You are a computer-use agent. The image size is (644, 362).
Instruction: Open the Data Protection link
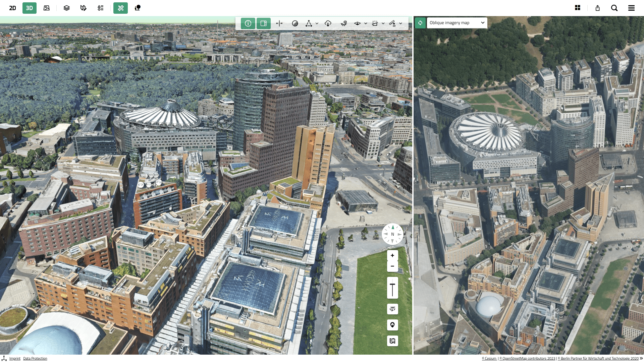[35, 359]
